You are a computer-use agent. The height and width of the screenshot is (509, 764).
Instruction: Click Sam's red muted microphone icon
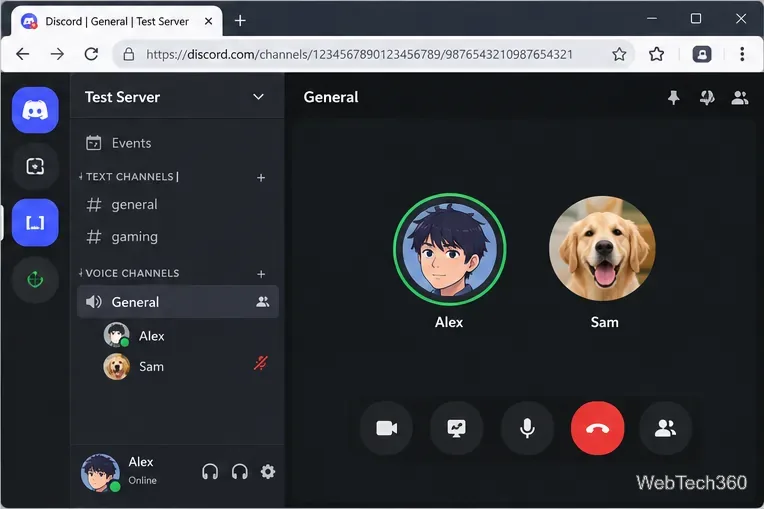click(x=261, y=363)
